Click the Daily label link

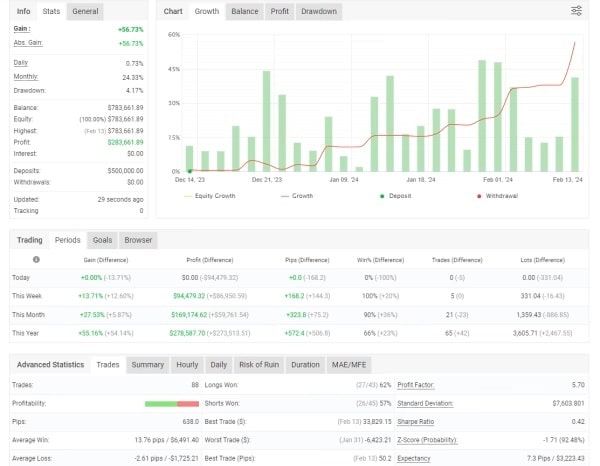tap(21, 63)
